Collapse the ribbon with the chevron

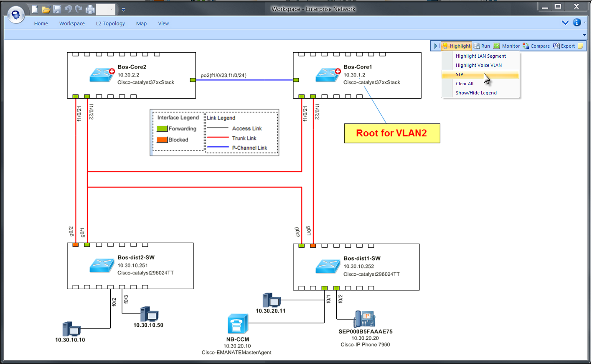565,23
